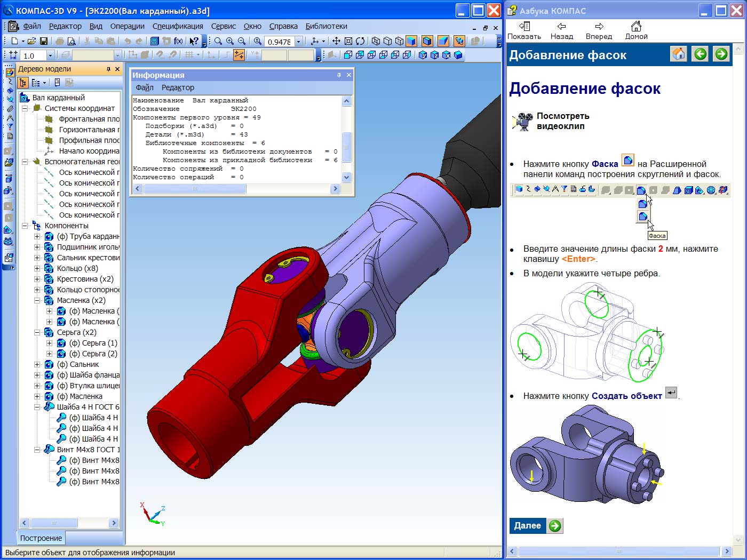Switch to the Построение tab
This screenshot has height=560, width=747.
[x=41, y=538]
